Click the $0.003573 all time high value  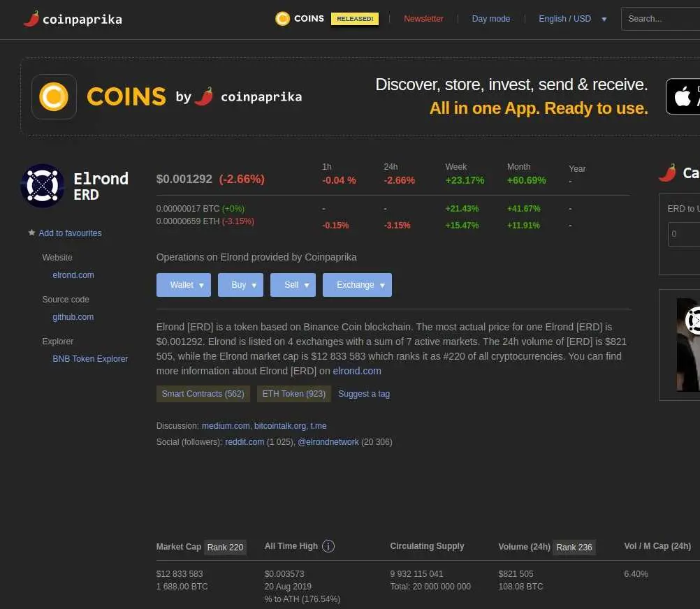tap(284, 574)
